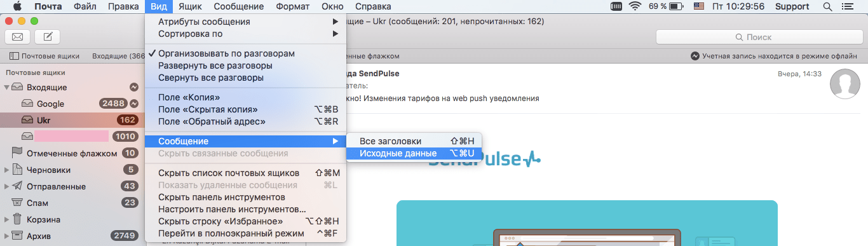This screenshot has height=246, width=868.
Task: Choose Скрыть строку «Избранное»
Action: pyautogui.click(x=247, y=221)
